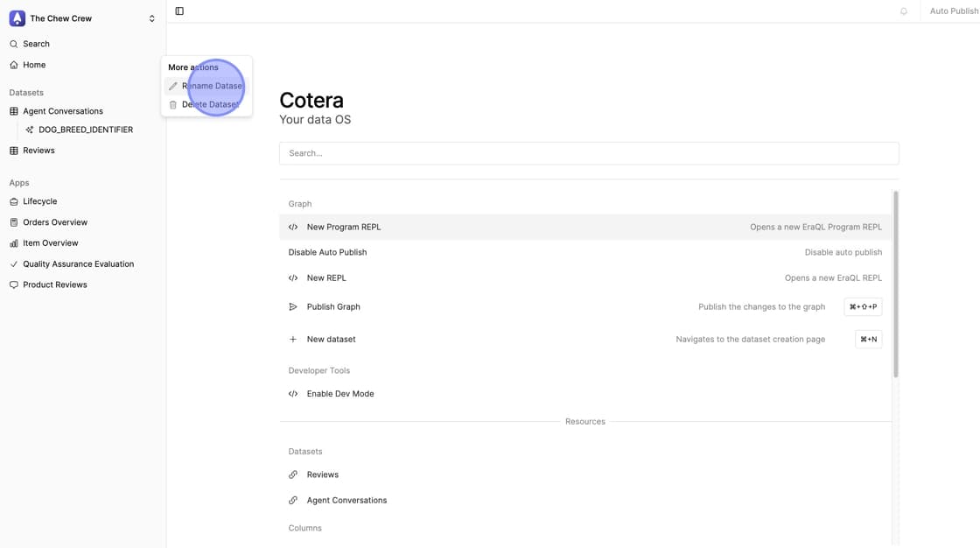
Task: Toggle Auto Publish in top bar
Action: (x=953, y=11)
